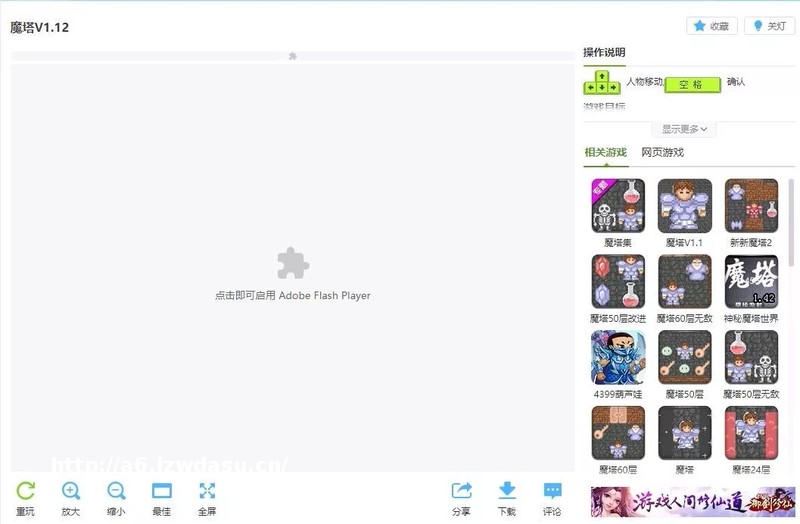Image resolution: width=800 pixels, height=524 pixels.
Task: Open the 4399葫芦娃 game thumbnail
Action: [618, 358]
